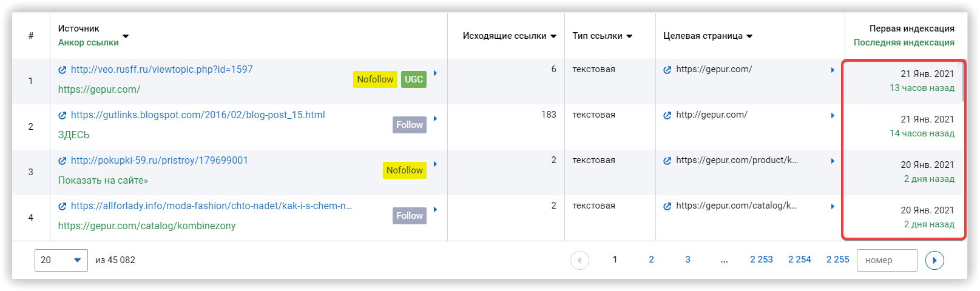Open external link icon for allforlady.info source
The width and height of the screenshot is (980, 291).
(62, 206)
